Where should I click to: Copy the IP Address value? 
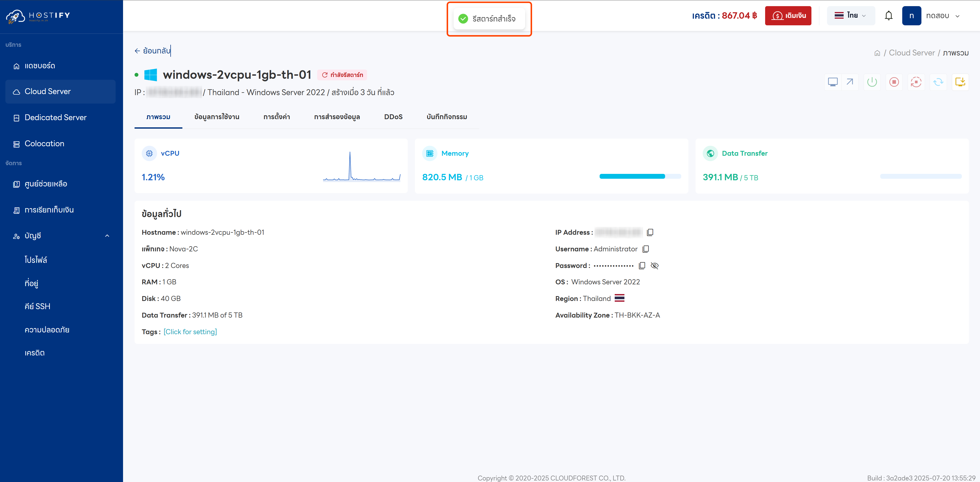click(x=650, y=232)
